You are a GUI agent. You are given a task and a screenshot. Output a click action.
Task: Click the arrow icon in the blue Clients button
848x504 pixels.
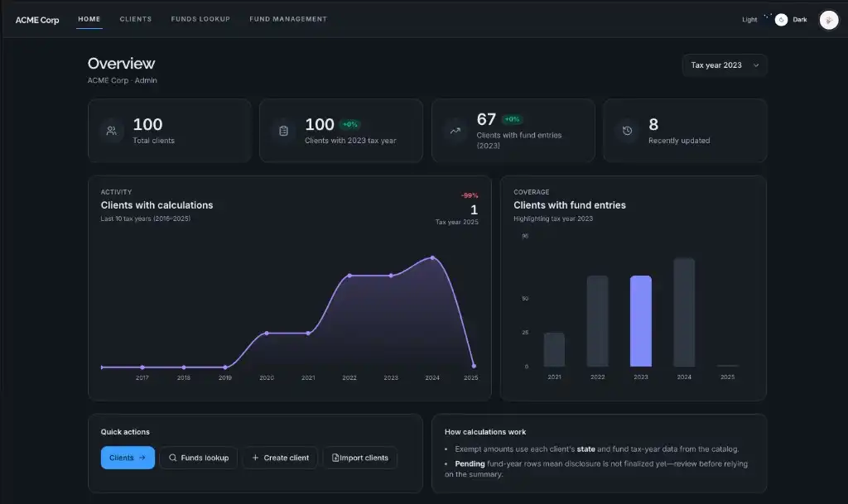pyautogui.click(x=142, y=458)
